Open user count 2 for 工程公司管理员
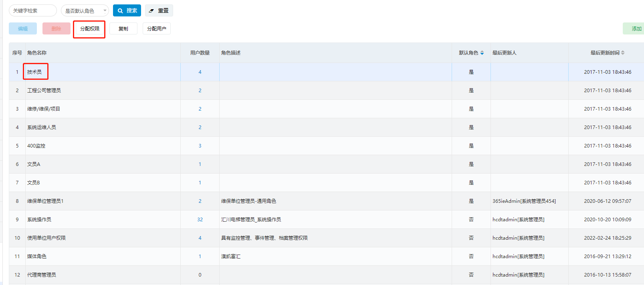The image size is (644, 285). (200, 91)
